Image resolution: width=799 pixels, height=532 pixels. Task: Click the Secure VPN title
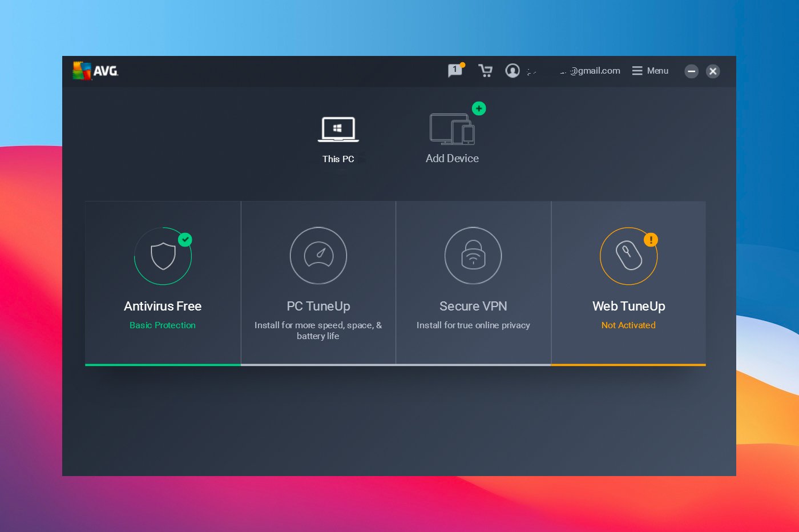pos(473,307)
